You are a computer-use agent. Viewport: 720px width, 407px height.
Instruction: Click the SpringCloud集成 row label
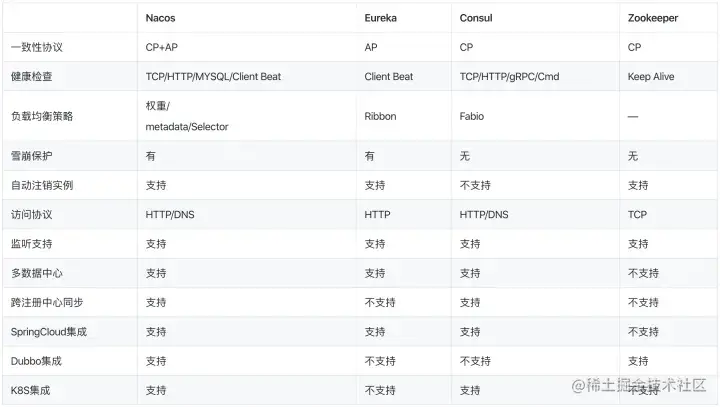coord(49,332)
